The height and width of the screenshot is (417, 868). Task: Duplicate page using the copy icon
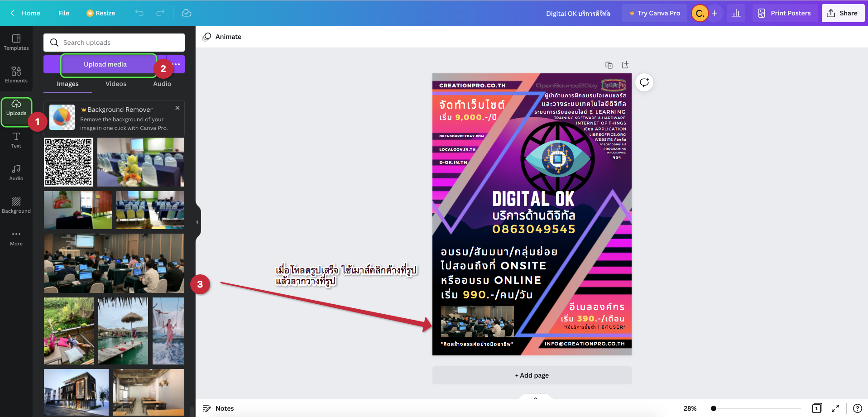pyautogui.click(x=609, y=65)
